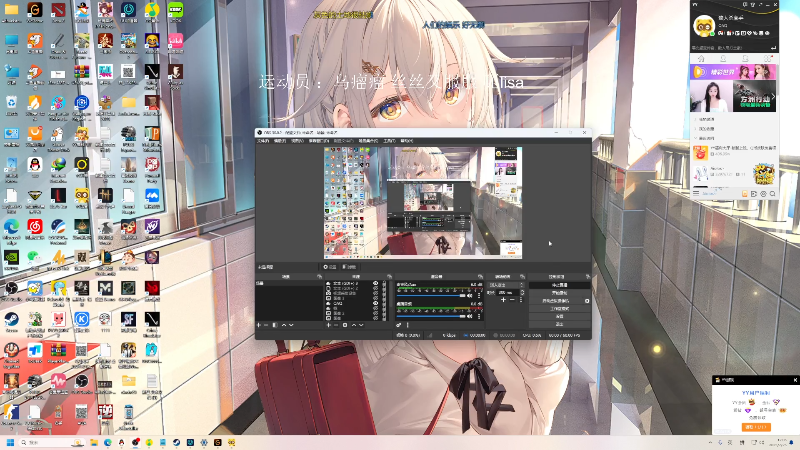Viewport: 800px width, 450px height.
Task: Open the Scene Collection menu in OBS
Action: pos(368,140)
